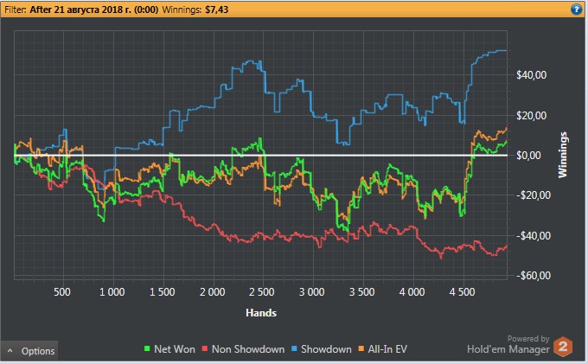
Task: Click the Net Won legend label
Action: point(175,349)
